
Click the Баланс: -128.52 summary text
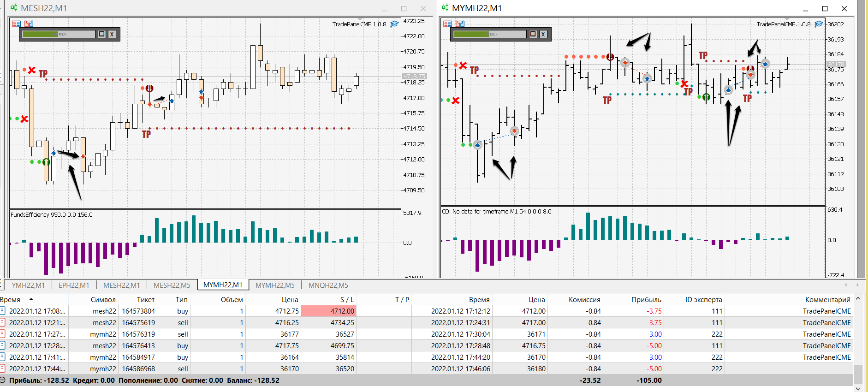click(253, 380)
